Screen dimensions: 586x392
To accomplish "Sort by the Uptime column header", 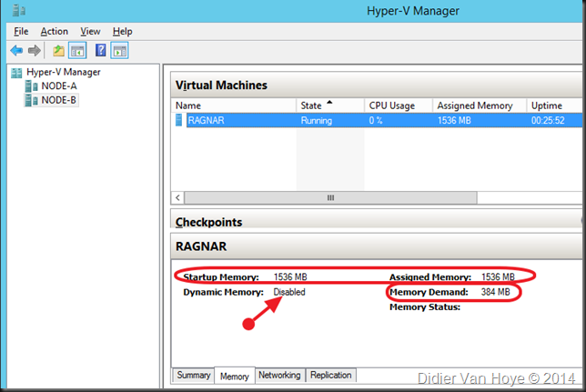I will 555,106.
